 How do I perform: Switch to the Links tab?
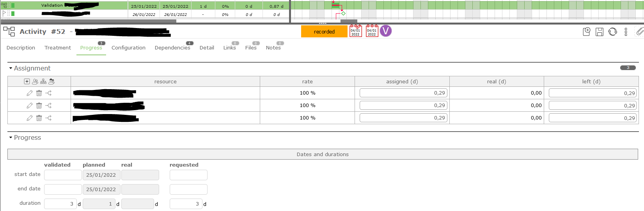[x=229, y=47]
